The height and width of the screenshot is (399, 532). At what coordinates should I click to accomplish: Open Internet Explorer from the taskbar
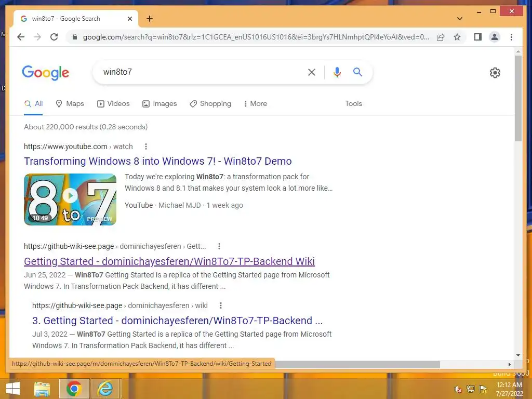tap(105, 389)
